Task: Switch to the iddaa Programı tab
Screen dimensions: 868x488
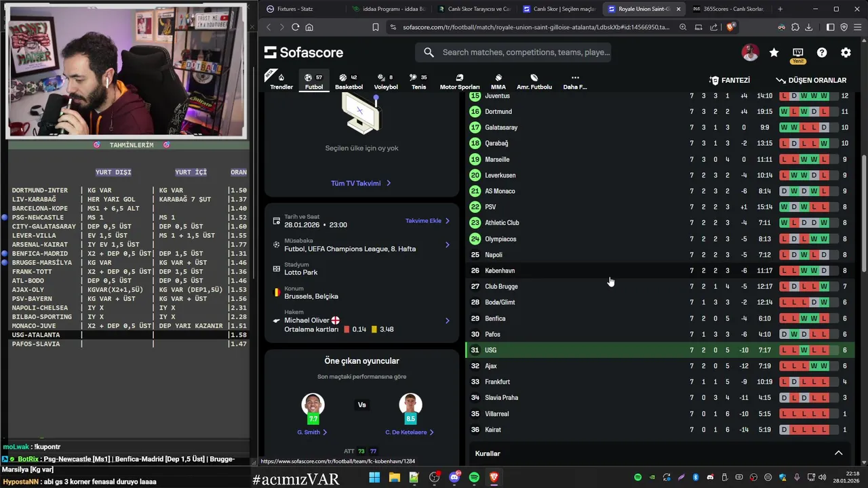Action: (388, 9)
